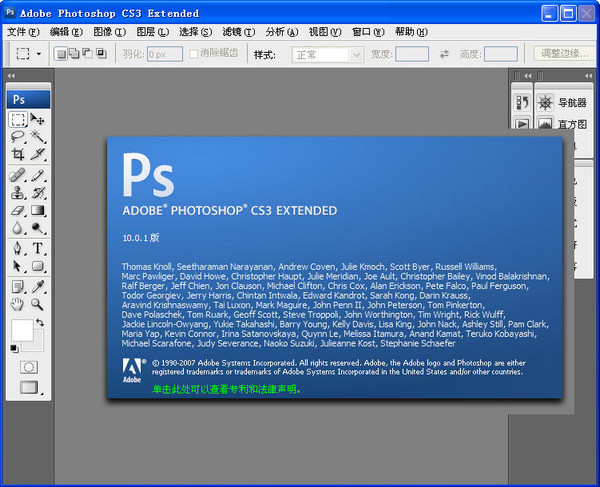600x487 pixels.
Task: Select the Rectangular Marquee tool
Action: pyautogui.click(x=18, y=119)
